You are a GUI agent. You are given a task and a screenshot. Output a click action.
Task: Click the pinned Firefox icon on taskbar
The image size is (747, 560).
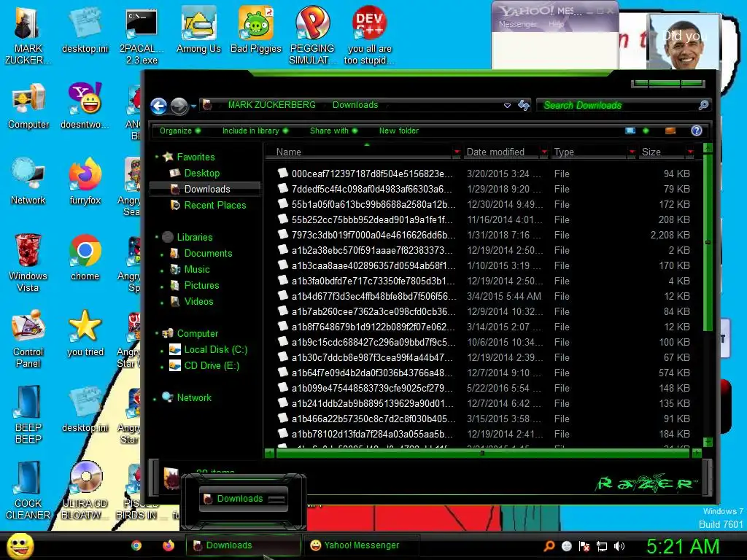[x=169, y=545]
